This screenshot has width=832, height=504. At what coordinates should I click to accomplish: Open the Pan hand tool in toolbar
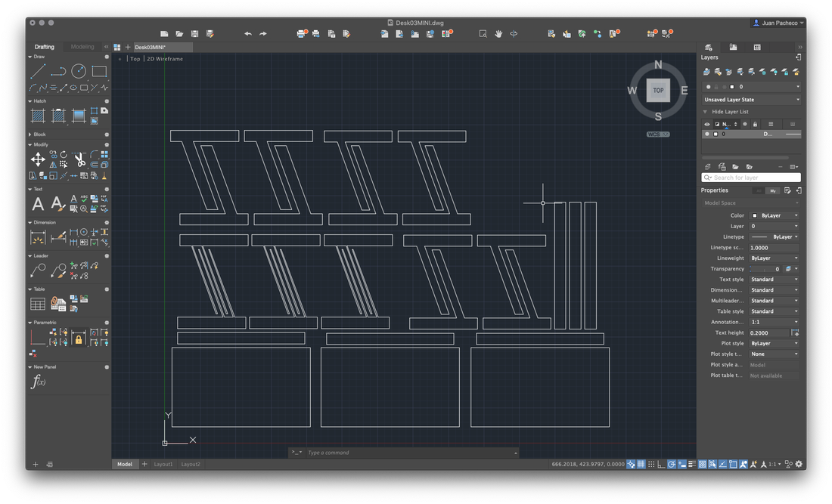tap(498, 34)
